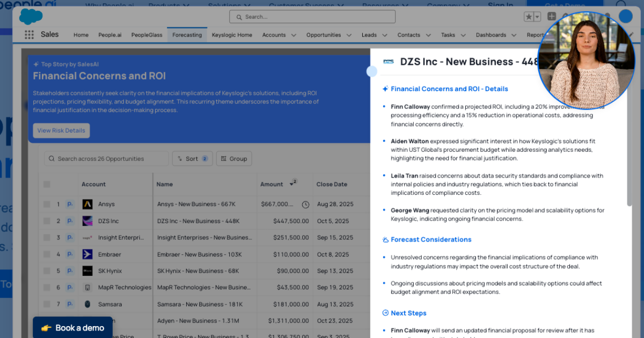Click the Sep 19, 2025 close date
Image resolution: width=644 pixels, height=338 pixels.
coord(335,288)
